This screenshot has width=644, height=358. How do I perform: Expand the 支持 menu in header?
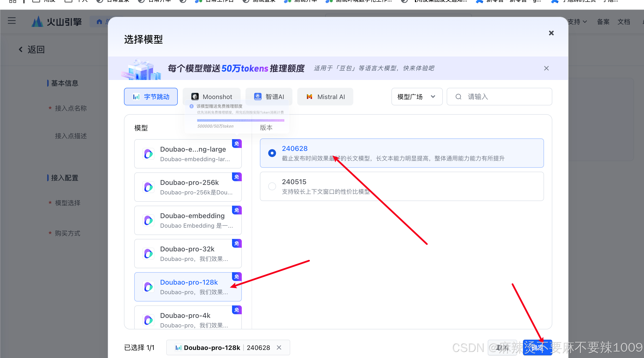(577, 22)
